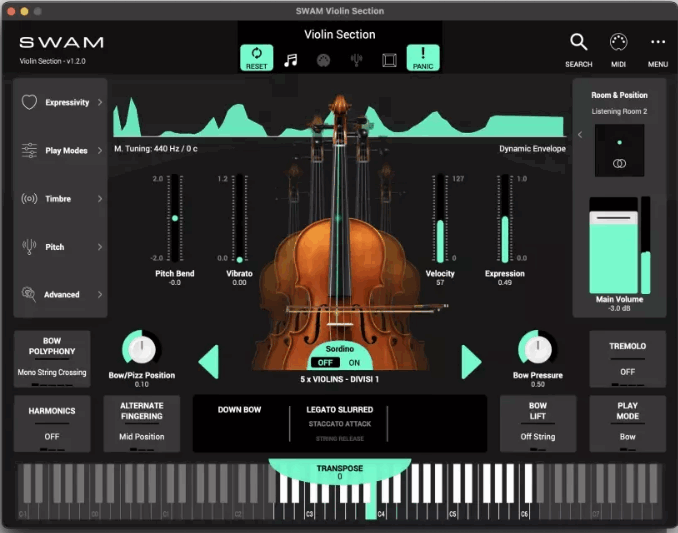Image resolution: width=678 pixels, height=533 pixels.
Task: Open the Advanced section
Action: (x=61, y=294)
